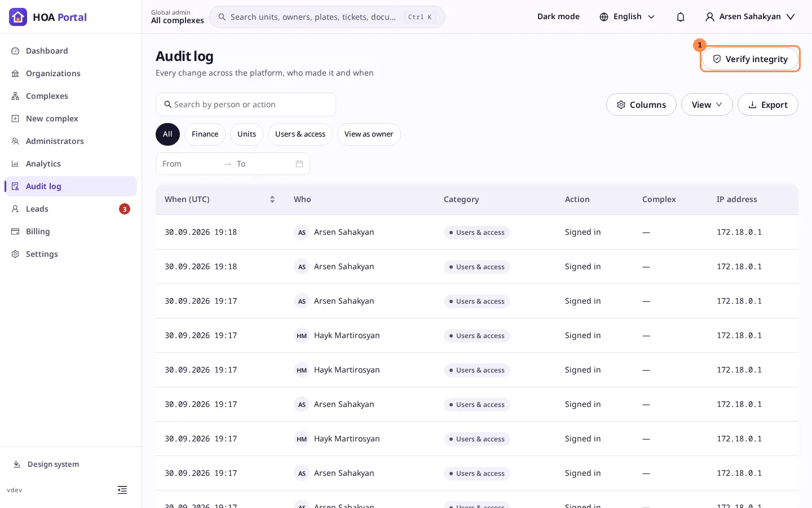Open Settings in the sidebar

(x=70, y=254)
